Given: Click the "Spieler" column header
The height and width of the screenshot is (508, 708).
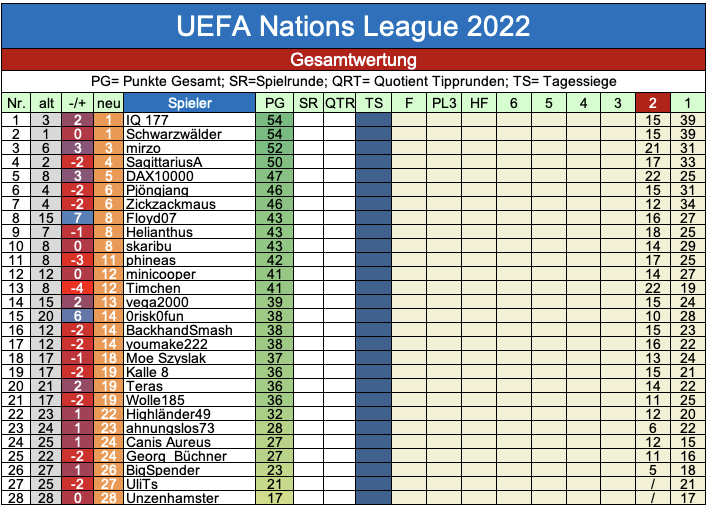Looking at the screenshot, I should [189, 104].
